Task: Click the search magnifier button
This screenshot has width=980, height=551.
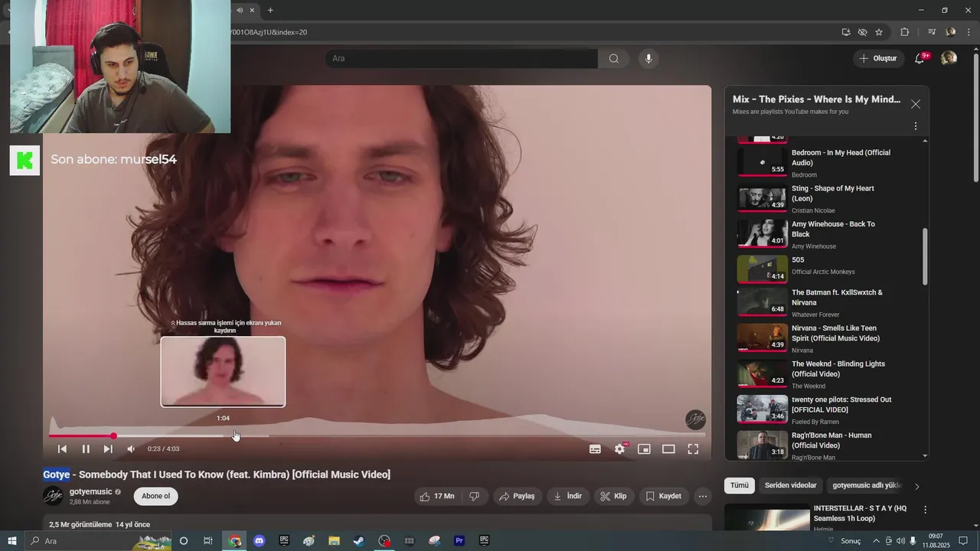Action: [x=613, y=59]
